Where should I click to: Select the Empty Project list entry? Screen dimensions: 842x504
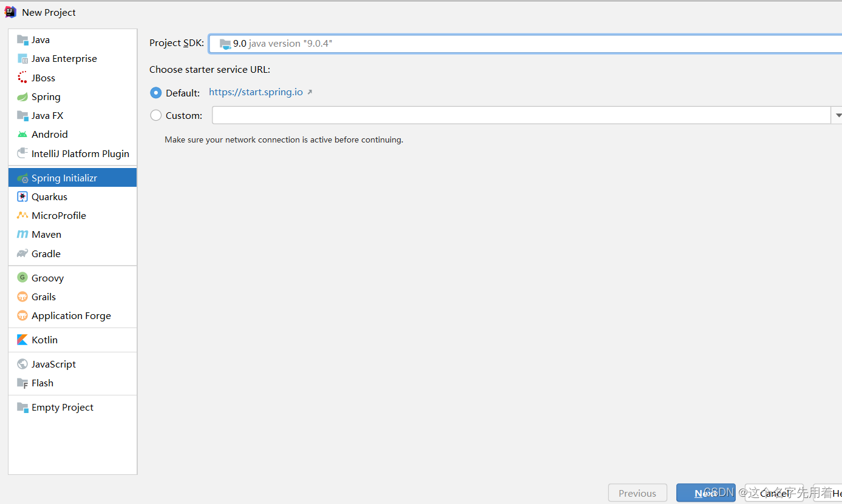pos(72,408)
